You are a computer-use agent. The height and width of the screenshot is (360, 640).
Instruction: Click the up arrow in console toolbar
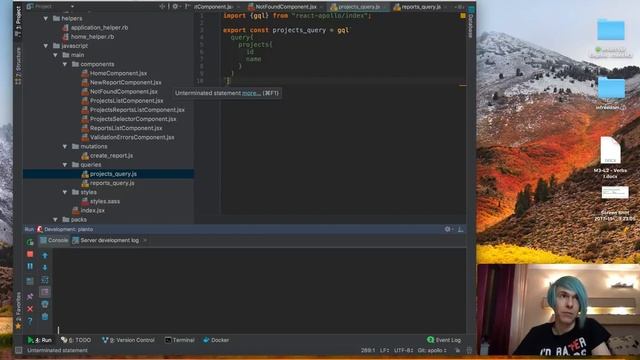pyautogui.click(x=45, y=255)
